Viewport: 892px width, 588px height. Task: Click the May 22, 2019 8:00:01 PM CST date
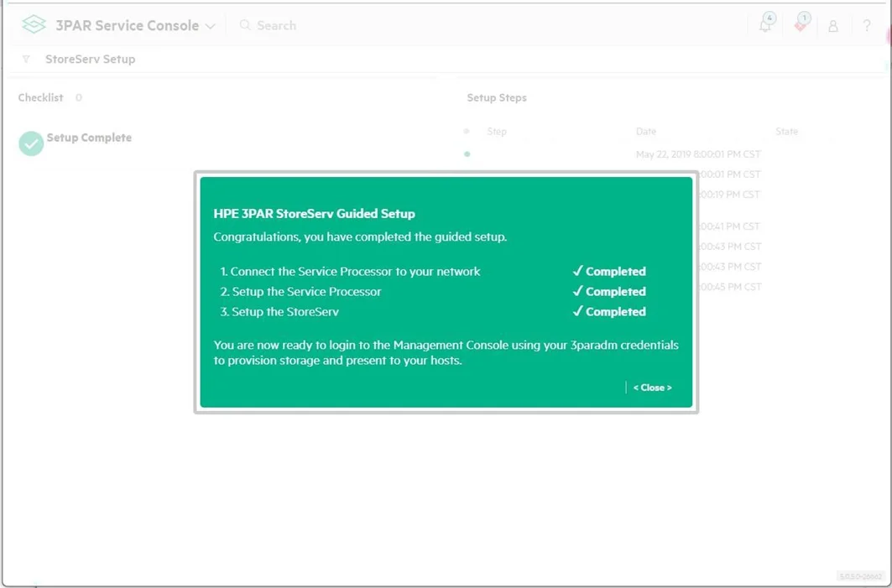(698, 154)
